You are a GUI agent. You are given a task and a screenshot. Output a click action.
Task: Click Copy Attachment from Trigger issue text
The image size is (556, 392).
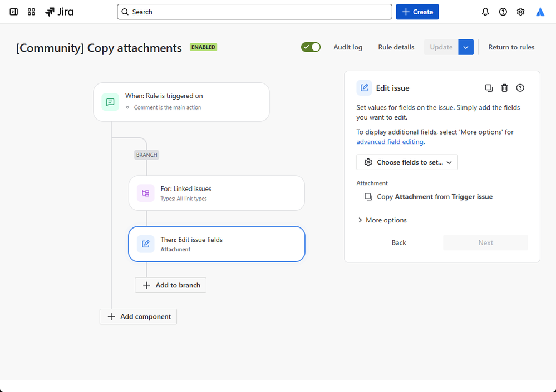click(435, 197)
